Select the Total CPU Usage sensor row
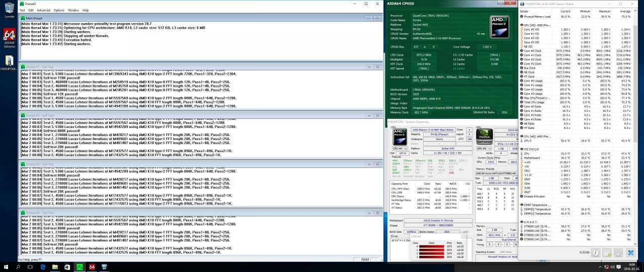The width and height of the screenshot is (644, 272). (577, 102)
